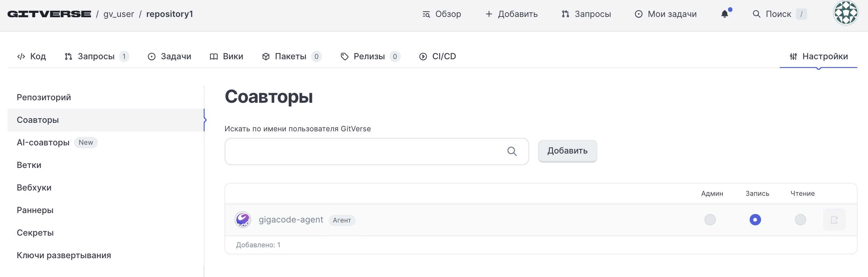Open the repository1 breadcrumb link

[x=169, y=14]
